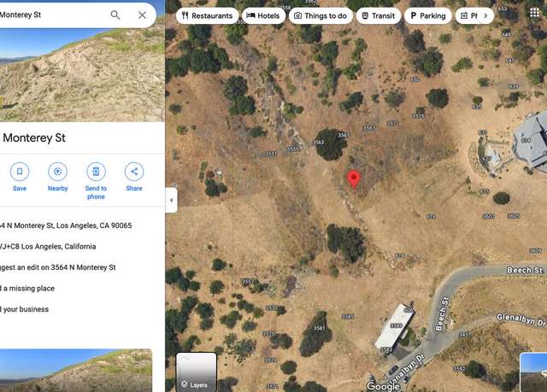Click Suggest an edit on 3564 N Monterey St
The image size is (547, 392).
pos(57,267)
